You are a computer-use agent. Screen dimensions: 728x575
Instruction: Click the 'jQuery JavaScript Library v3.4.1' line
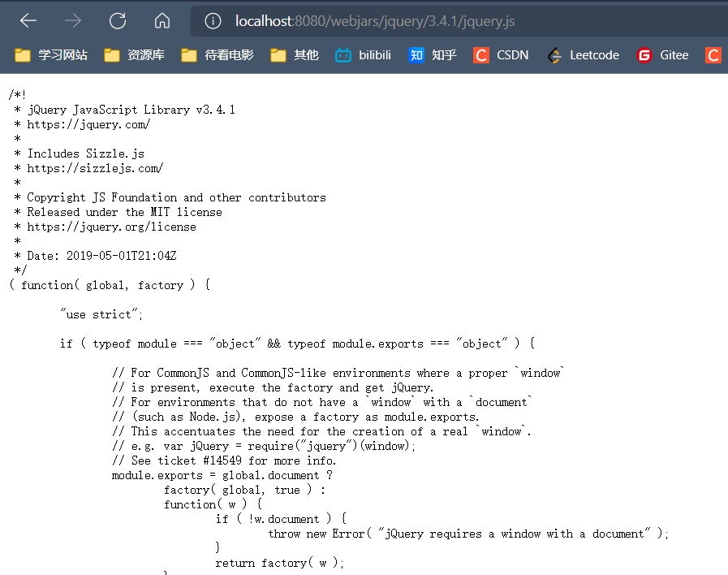pyautogui.click(x=131, y=110)
